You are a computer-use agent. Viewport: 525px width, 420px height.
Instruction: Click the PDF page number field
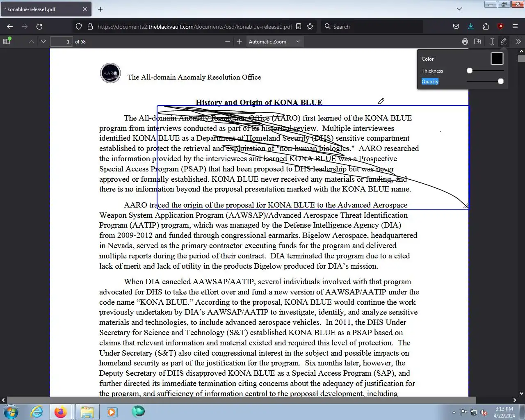coord(61,41)
